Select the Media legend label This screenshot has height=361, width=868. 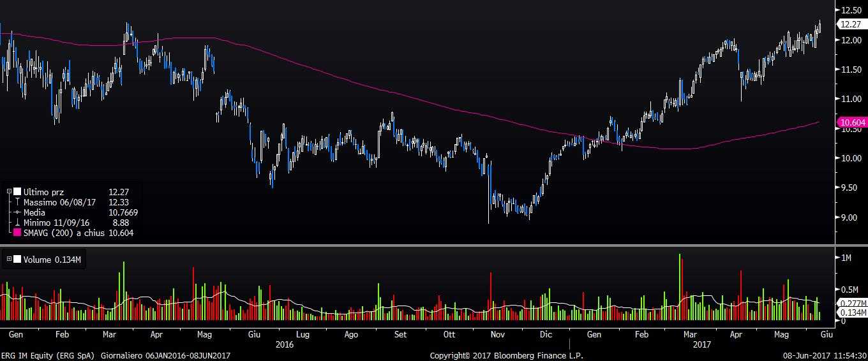click(x=34, y=212)
